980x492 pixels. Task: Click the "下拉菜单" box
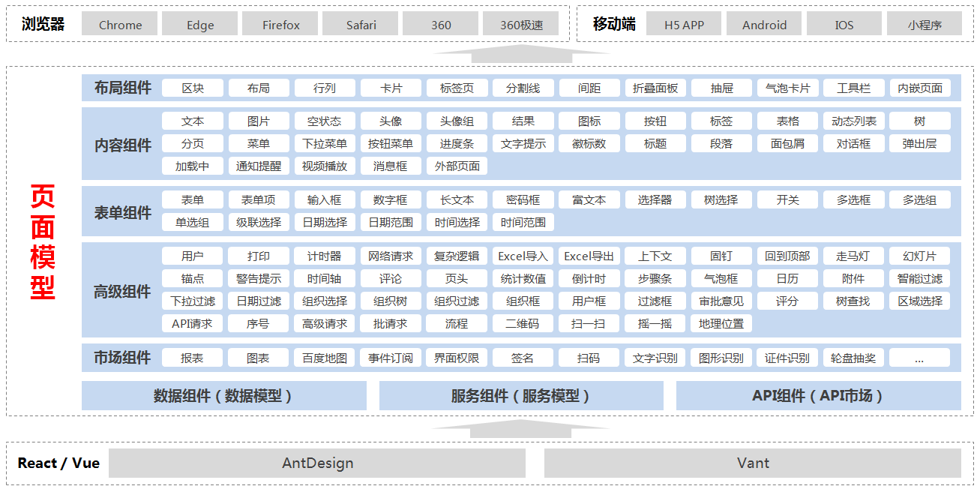pyautogui.click(x=325, y=143)
